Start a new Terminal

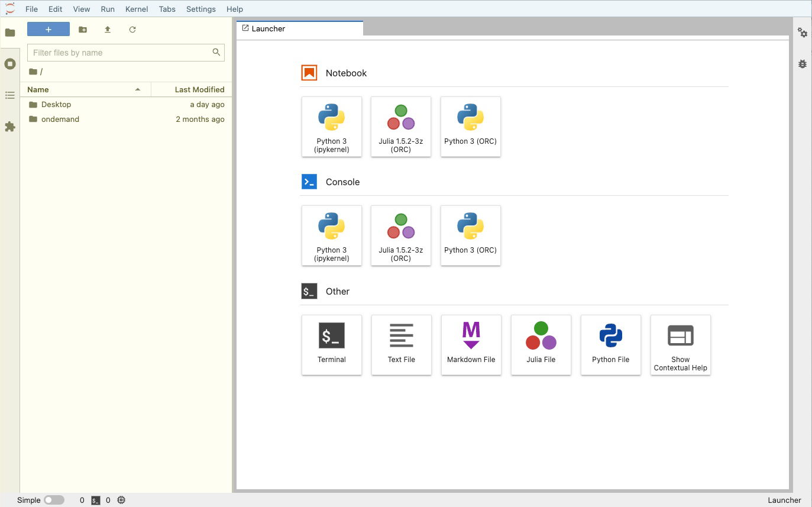coord(332,345)
